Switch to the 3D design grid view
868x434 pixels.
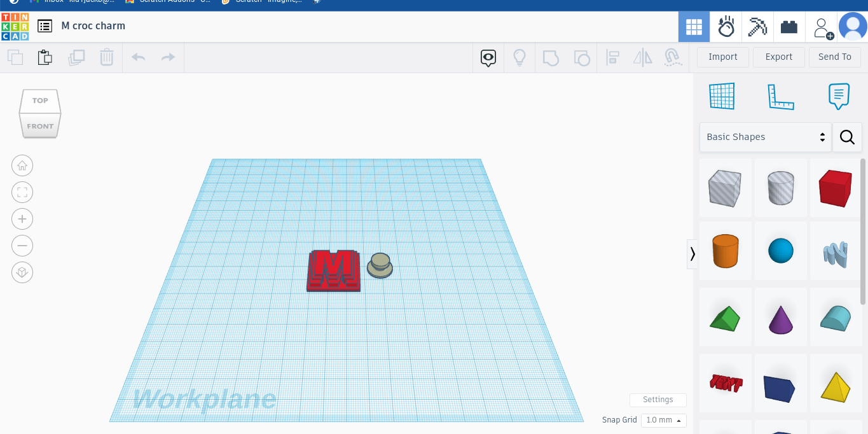click(694, 27)
